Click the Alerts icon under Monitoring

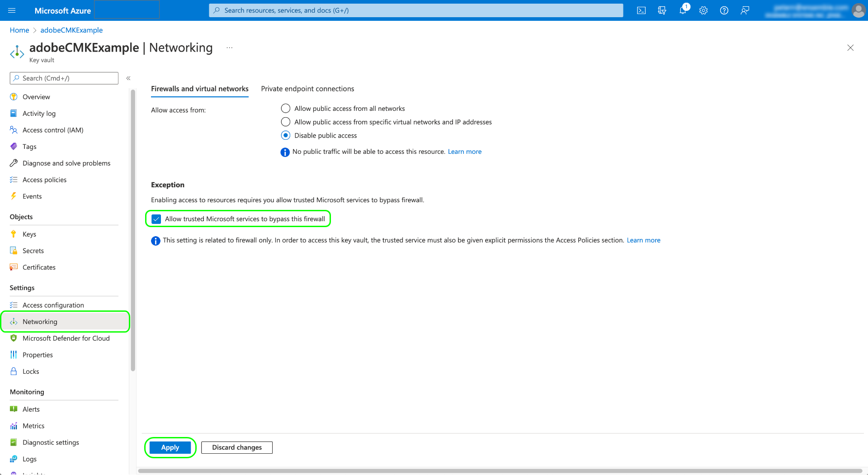(x=14, y=409)
